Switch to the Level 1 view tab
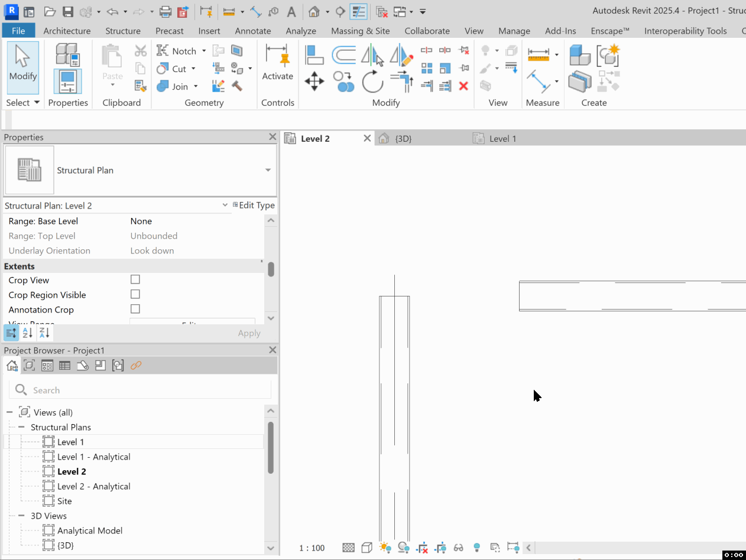Screen dimensions: 746x560 click(502, 138)
